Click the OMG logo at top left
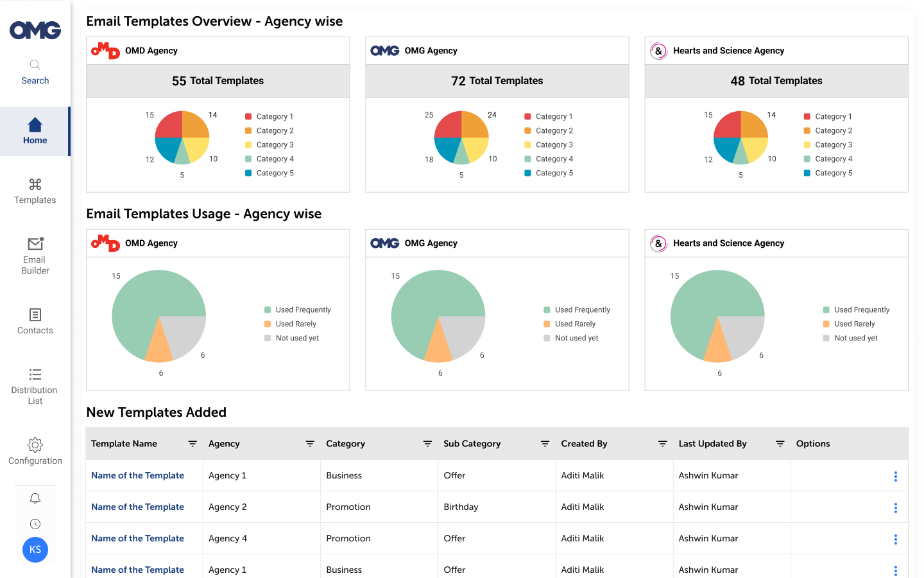Viewport: 924px width, 578px height. [x=35, y=30]
